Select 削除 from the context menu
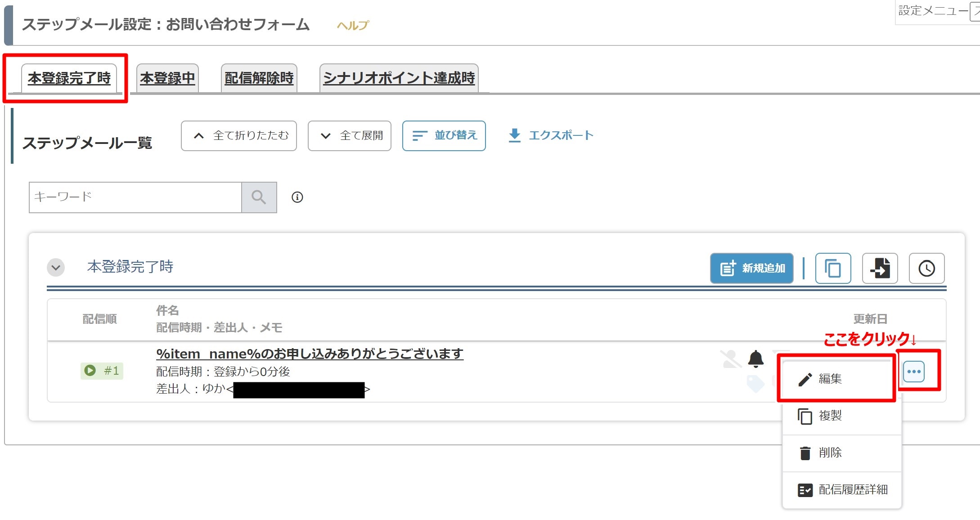 tap(842, 453)
